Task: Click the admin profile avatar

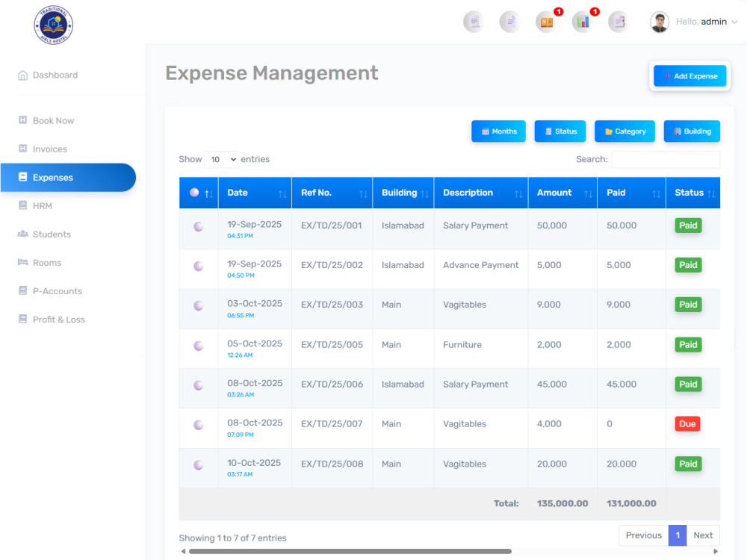Action: (660, 22)
